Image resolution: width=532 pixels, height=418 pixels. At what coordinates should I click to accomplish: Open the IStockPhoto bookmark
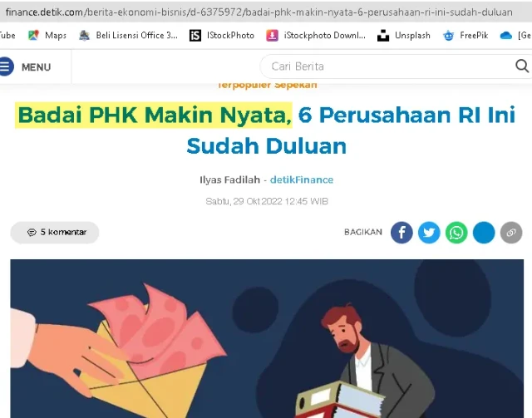222,35
